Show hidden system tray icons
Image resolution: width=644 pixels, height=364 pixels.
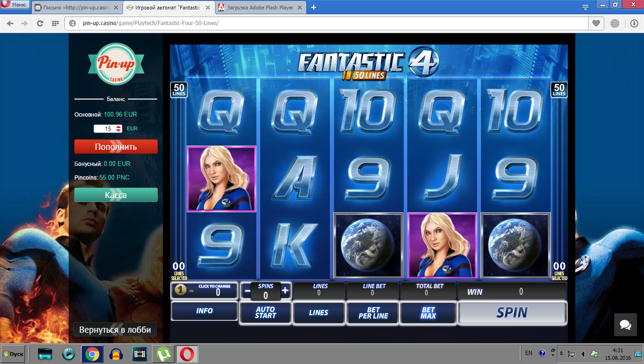tap(562, 354)
